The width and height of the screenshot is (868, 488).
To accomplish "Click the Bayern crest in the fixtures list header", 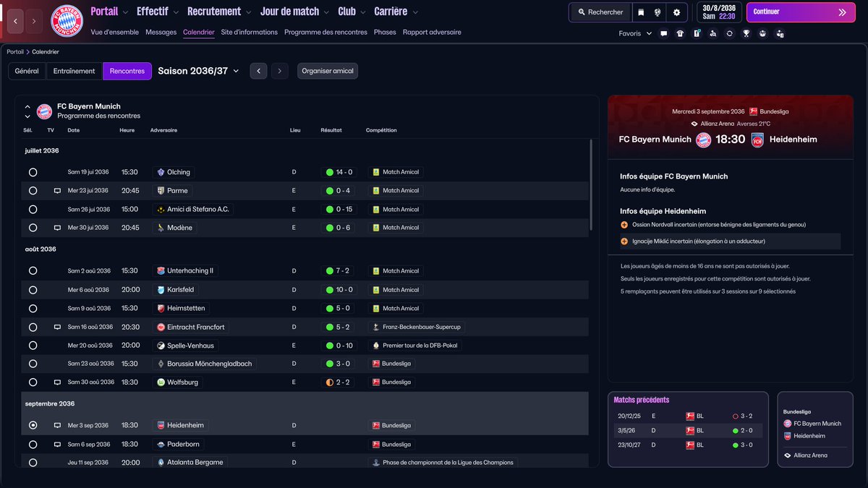I will click(44, 111).
